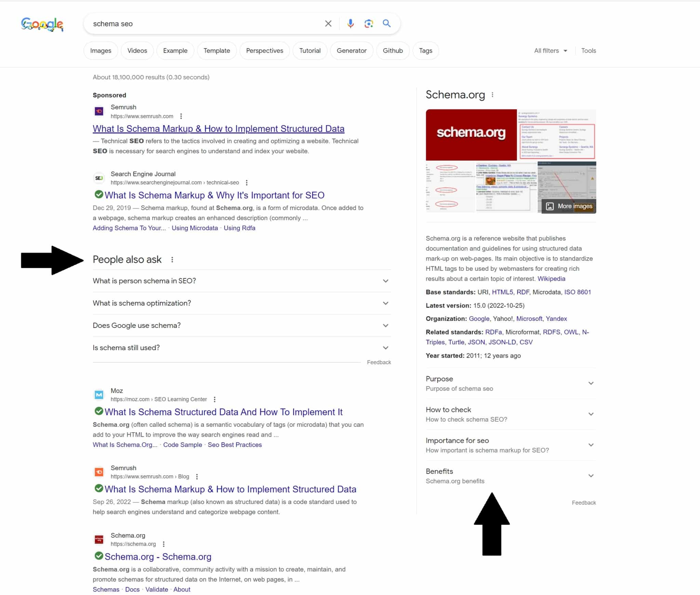
Task: Expand 'What is schema optimization?' question
Action: pyautogui.click(x=242, y=303)
